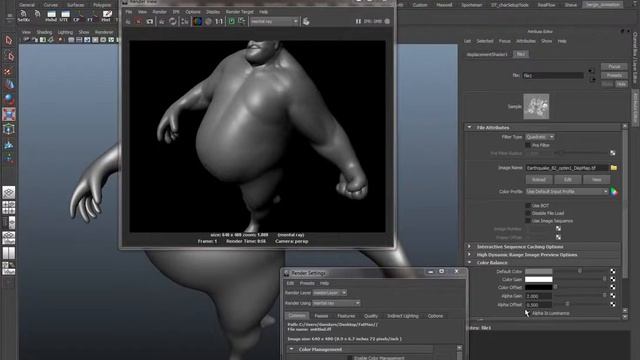Click map button next to Alpha Offset
The height and width of the screenshot is (360, 640).
point(613,304)
